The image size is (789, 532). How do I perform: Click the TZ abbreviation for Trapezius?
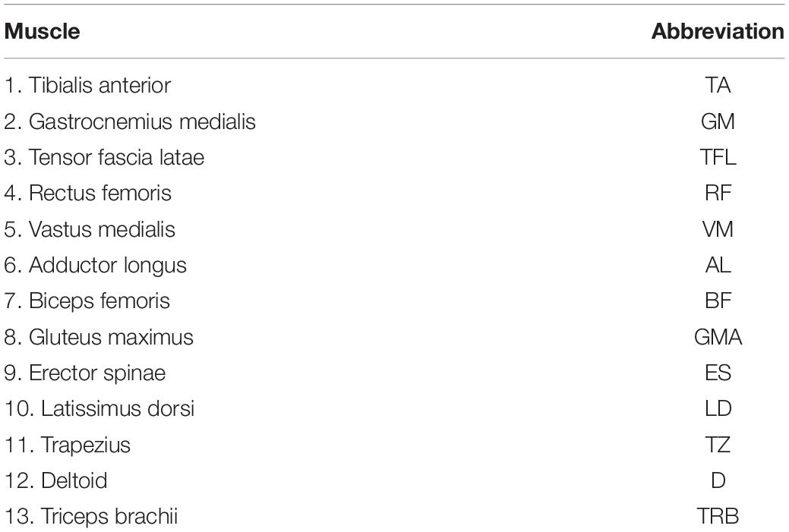[x=718, y=445]
